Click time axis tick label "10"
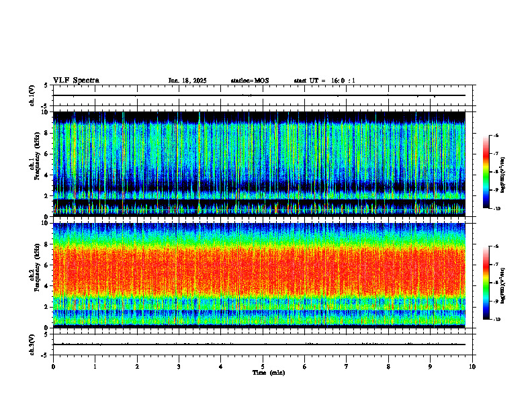Image resolution: width=532 pixels, height=411 pixels. pyautogui.click(x=472, y=367)
